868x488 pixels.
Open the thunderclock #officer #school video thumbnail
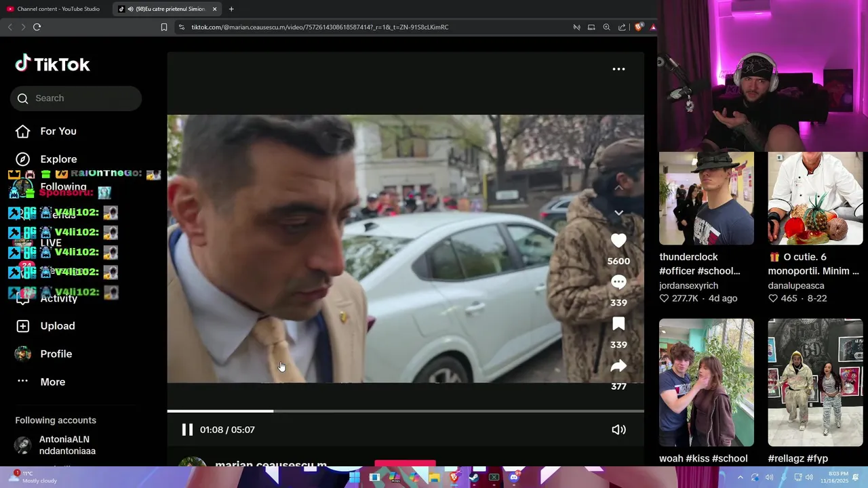coord(707,198)
